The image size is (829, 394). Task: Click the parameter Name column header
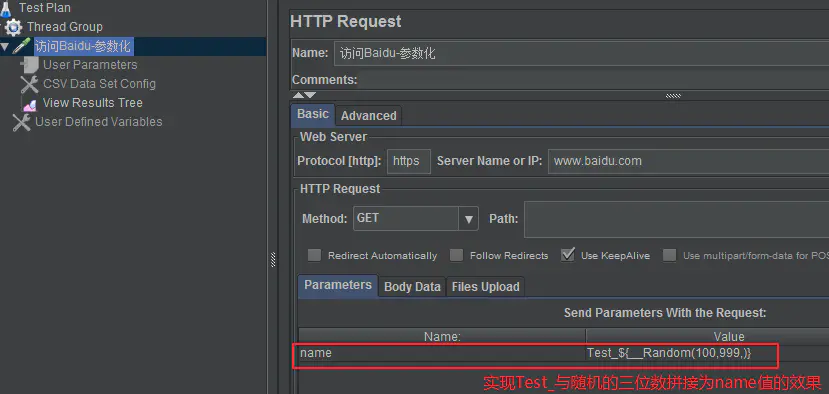[442, 336]
